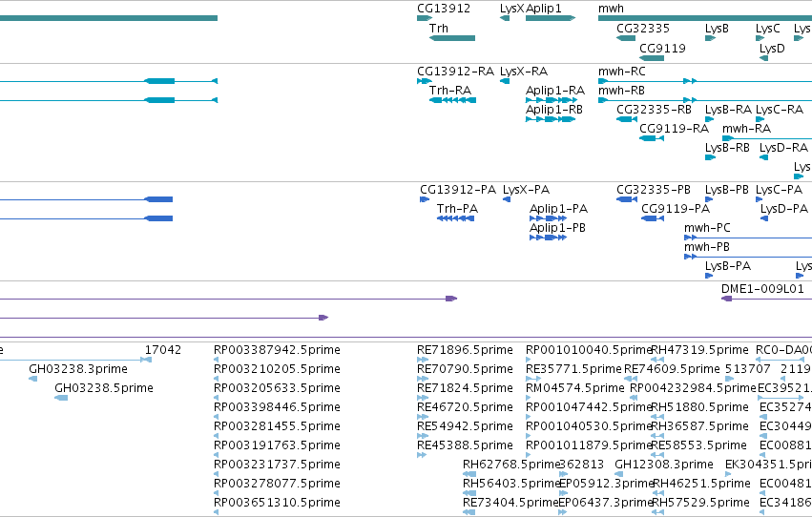Image resolution: width=812 pixels, height=517 pixels.
Task: Click the Aplip1-RB transcript label
Action: click(554, 111)
